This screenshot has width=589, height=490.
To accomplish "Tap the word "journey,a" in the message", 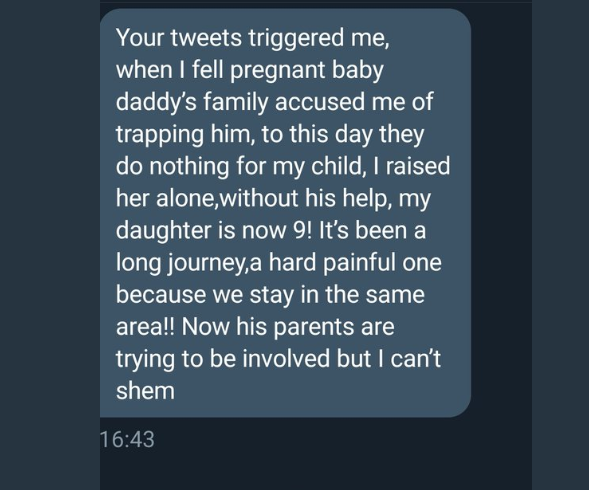I will tap(214, 263).
